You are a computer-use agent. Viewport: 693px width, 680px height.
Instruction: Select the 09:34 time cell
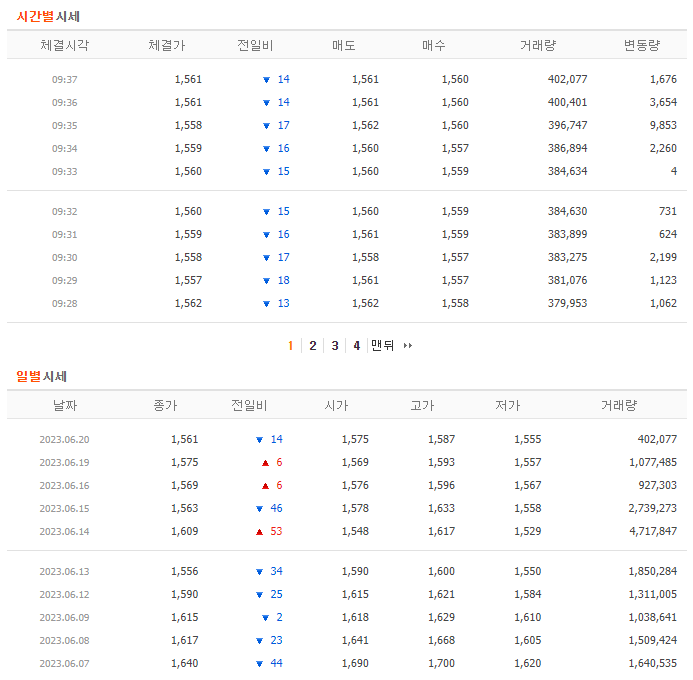[65, 148]
